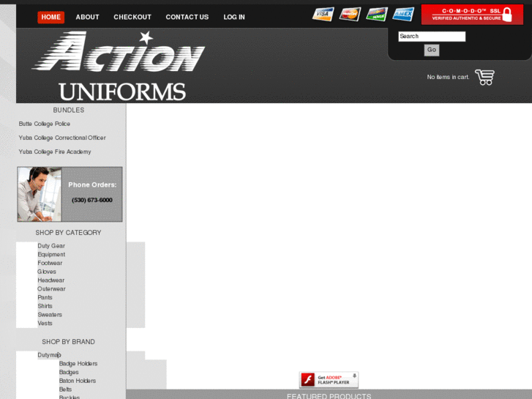This screenshot has width=532, height=399.
Task: Open the Shirts category
Action: (x=45, y=306)
